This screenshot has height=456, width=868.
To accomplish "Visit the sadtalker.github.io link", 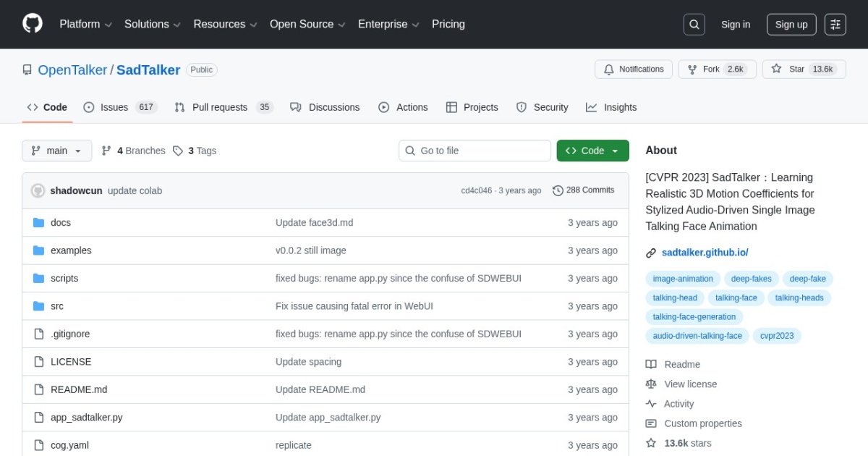I will pos(704,253).
